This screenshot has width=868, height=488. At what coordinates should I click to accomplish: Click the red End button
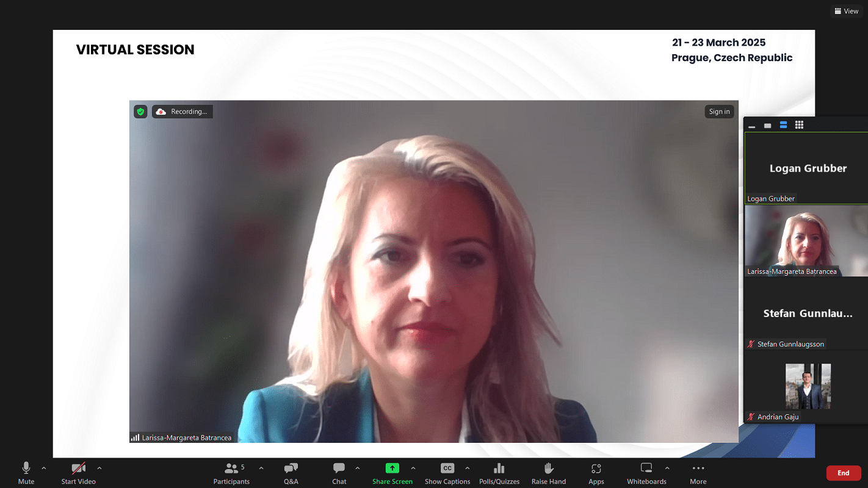[843, 473]
